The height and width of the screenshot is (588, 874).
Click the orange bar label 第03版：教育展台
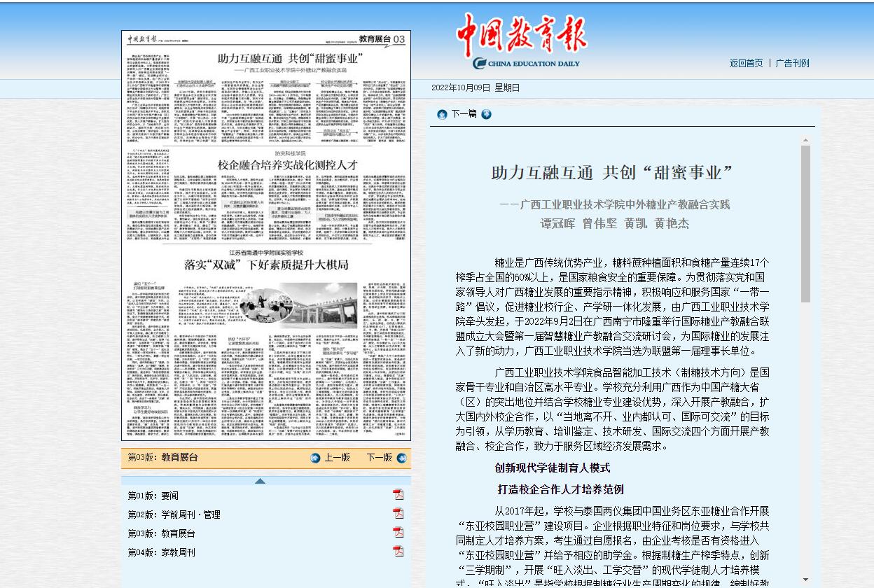[x=162, y=457]
